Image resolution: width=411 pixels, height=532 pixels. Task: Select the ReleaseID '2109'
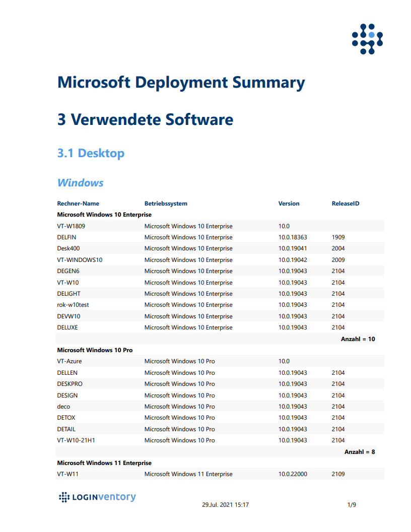(x=338, y=475)
